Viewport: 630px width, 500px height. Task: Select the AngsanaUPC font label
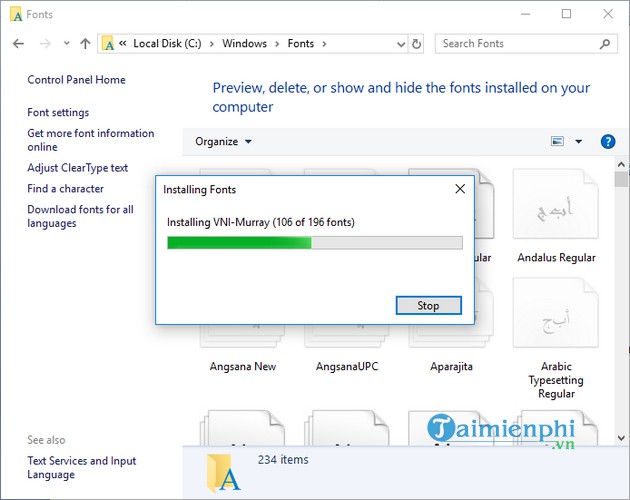click(347, 367)
